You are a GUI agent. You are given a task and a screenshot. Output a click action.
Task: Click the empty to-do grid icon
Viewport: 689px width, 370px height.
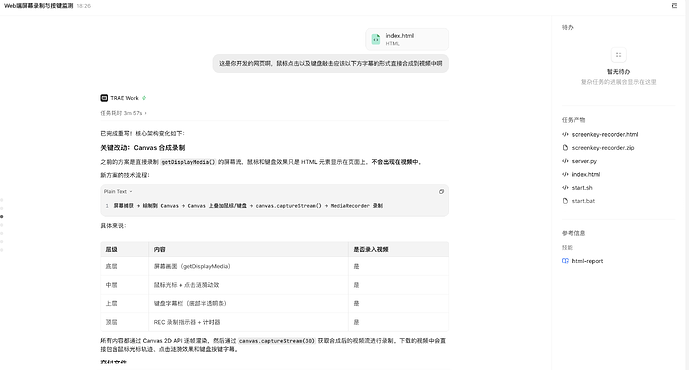point(618,55)
